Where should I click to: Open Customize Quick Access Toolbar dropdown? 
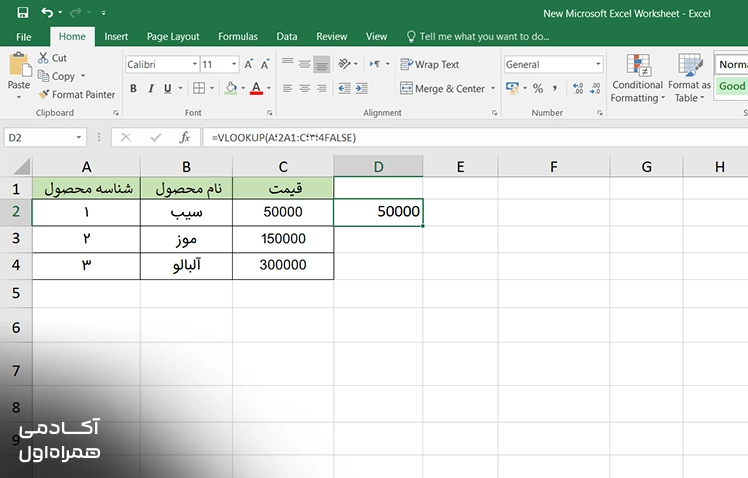[x=104, y=13]
